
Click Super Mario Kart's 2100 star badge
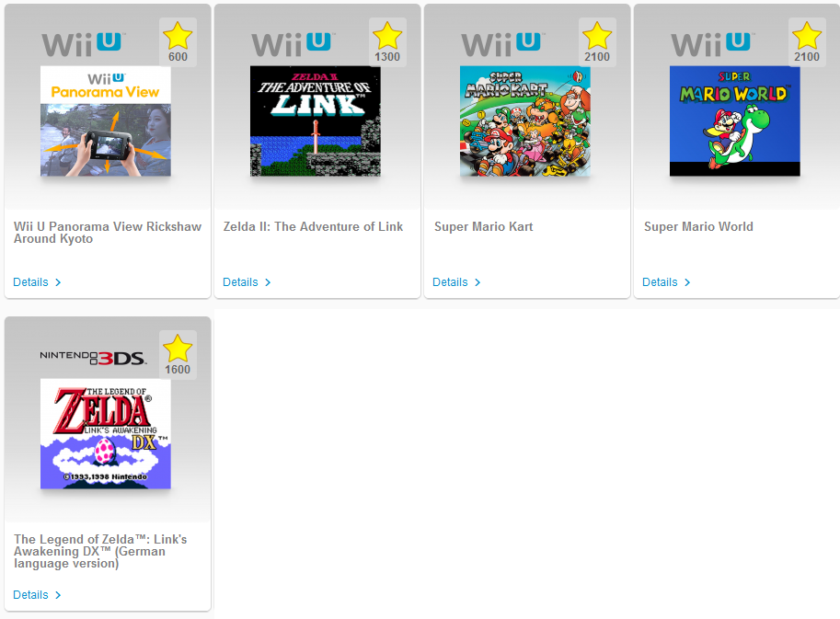point(597,42)
